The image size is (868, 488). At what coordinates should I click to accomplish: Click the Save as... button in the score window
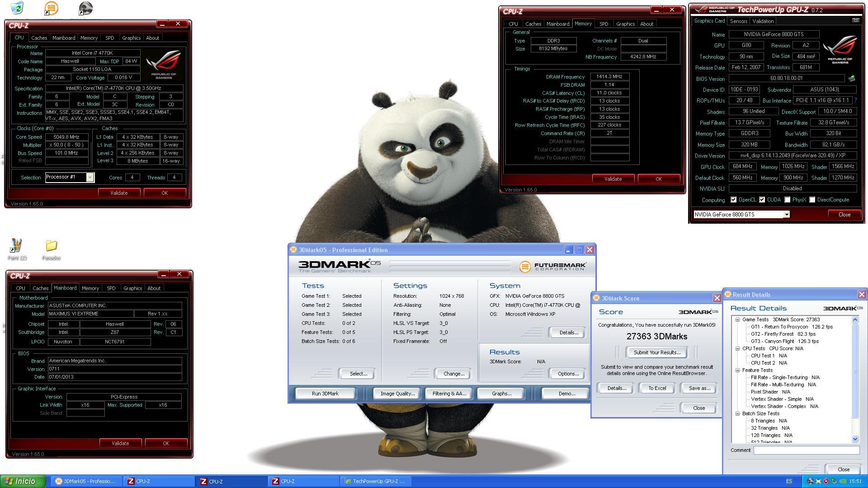coord(699,388)
